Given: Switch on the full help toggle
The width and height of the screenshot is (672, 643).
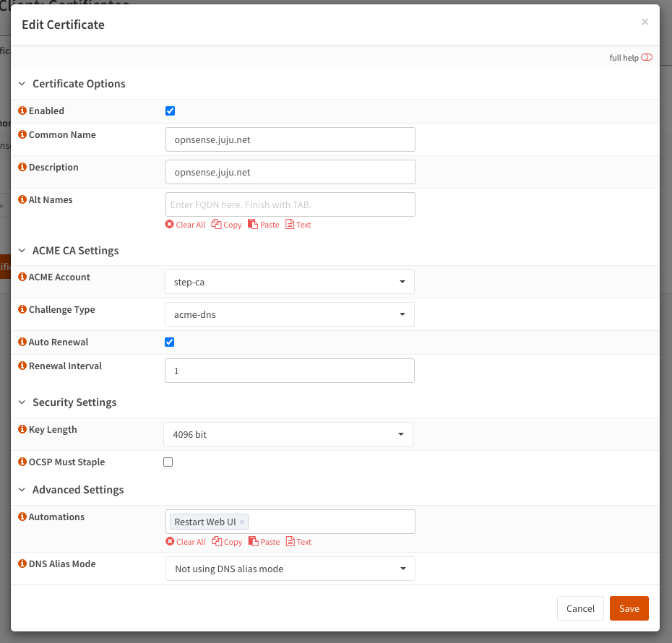Looking at the screenshot, I should point(646,58).
